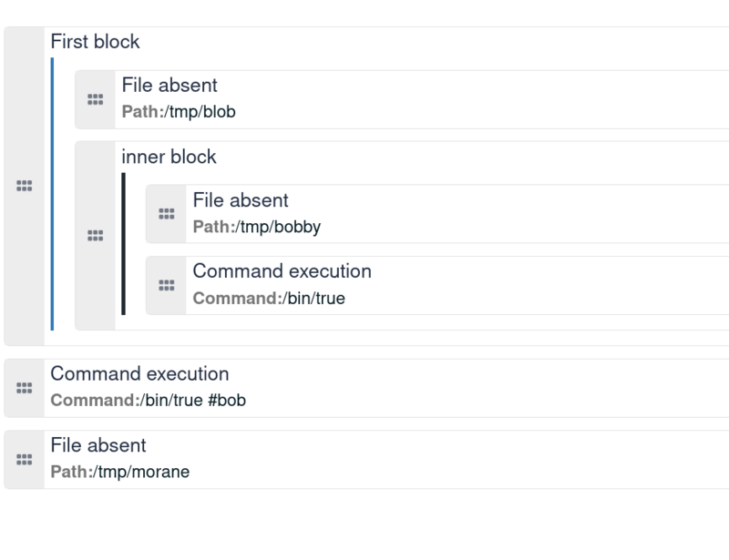Open File absent method for /tmp/morane
Viewport: 729px width, 560px height.
tap(98, 445)
